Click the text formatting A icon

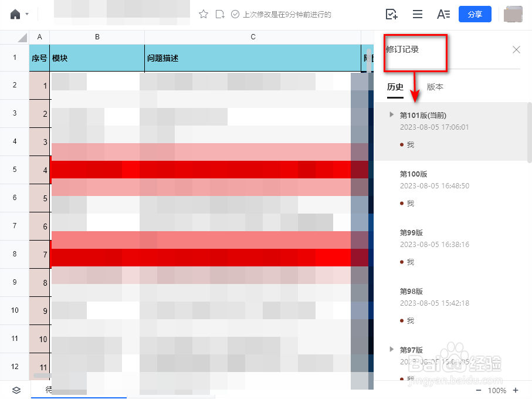(x=443, y=14)
